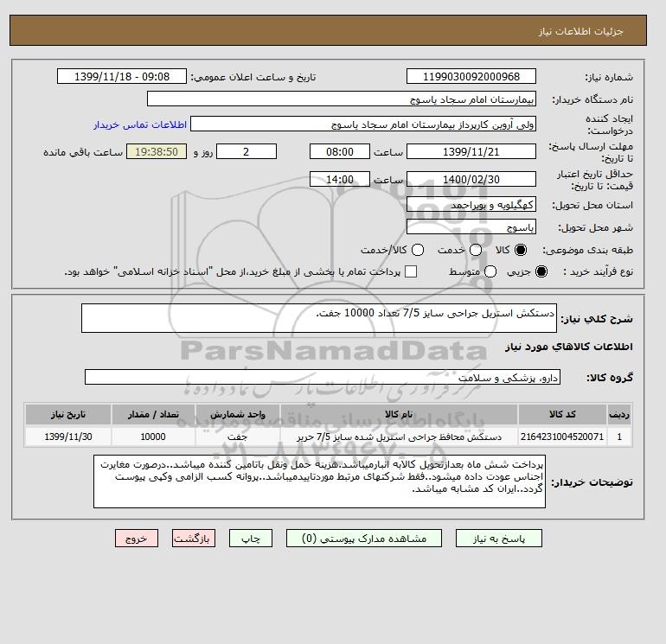Click the delivery city field یاسوج
Screen dimensions: 666x644
click(471, 226)
